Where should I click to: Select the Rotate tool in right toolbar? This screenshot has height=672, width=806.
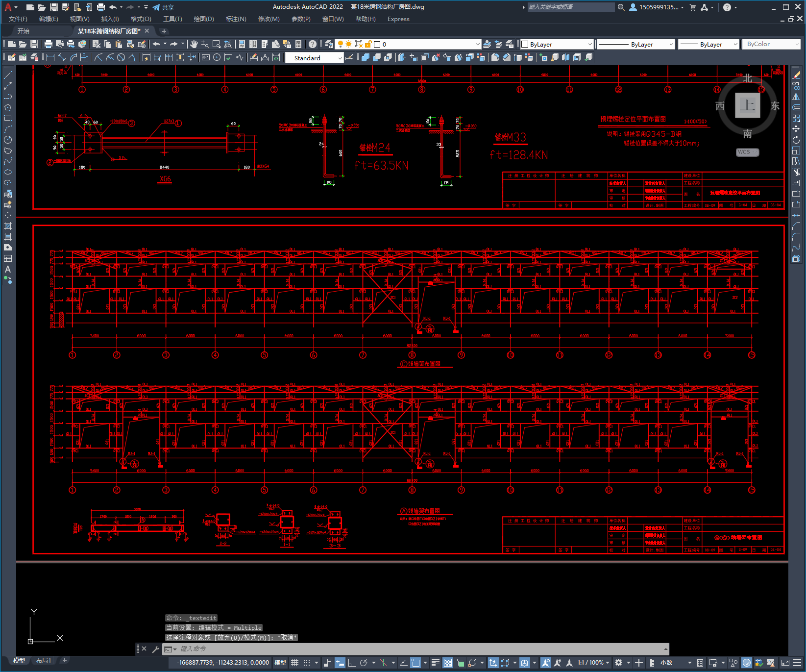(x=796, y=140)
